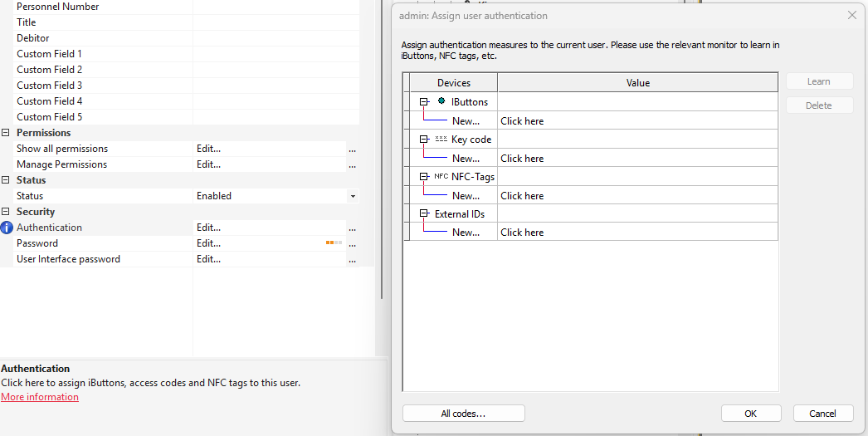Open the Status Enabled dropdown
868x436 pixels.
(x=353, y=197)
